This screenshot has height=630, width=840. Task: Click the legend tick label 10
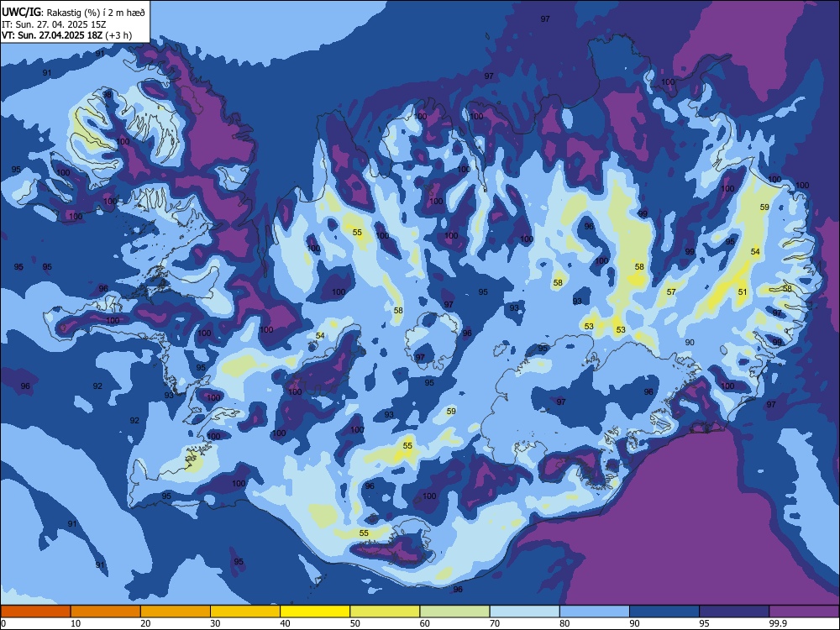[x=76, y=623]
